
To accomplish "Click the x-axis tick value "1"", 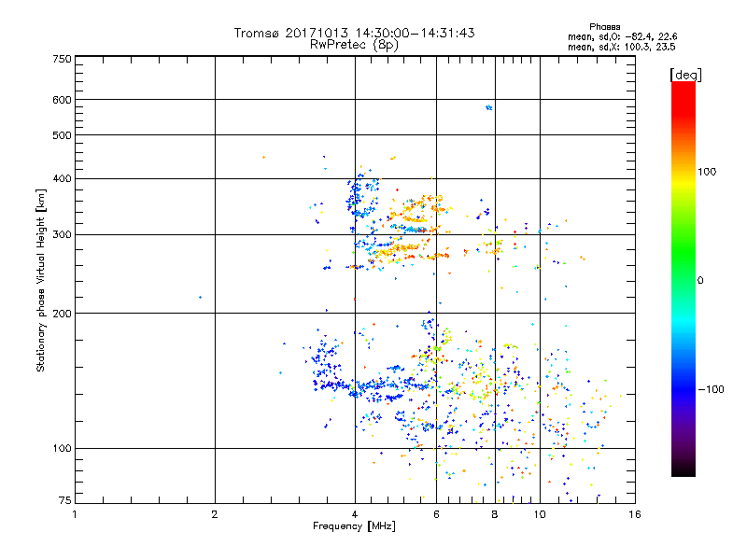I will point(75,514).
